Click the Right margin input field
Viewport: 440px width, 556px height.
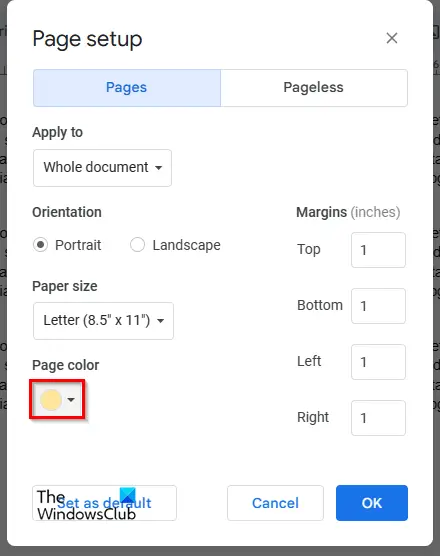(378, 418)
